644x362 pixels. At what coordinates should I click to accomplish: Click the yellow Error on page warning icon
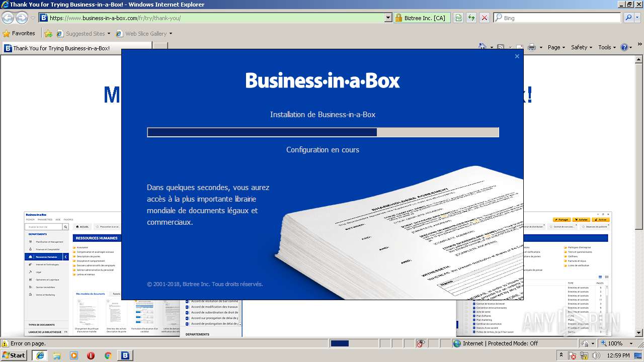pos(5,344)
